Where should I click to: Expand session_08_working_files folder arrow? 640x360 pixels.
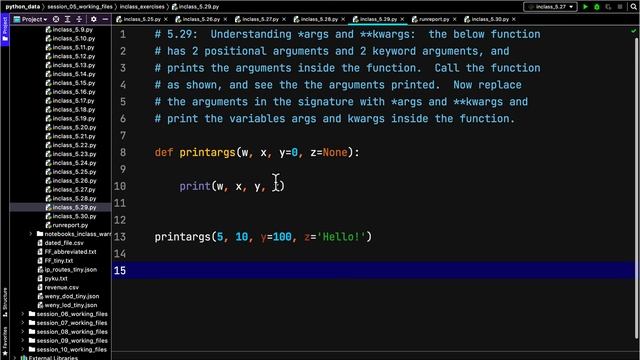point(23,332)
